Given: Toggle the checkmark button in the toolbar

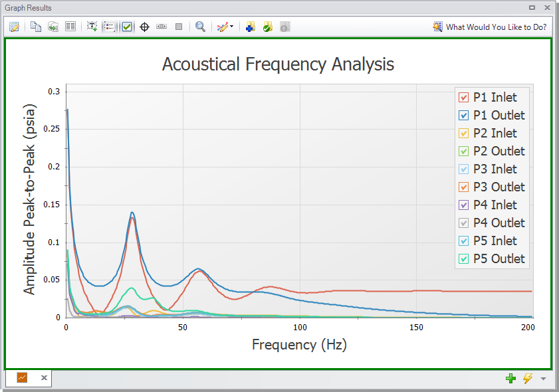Looking at the screenshot, I should pyautogui.click(x=127, y=27).
